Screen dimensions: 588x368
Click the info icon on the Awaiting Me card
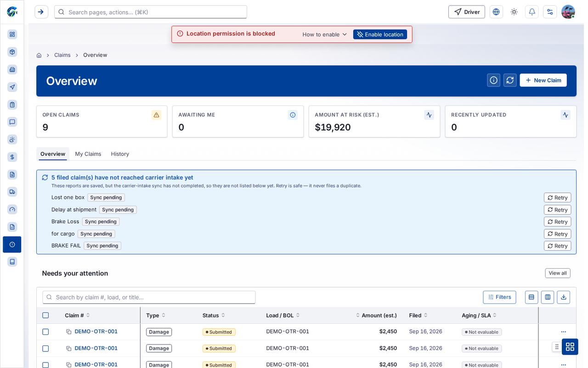point(293,115)
